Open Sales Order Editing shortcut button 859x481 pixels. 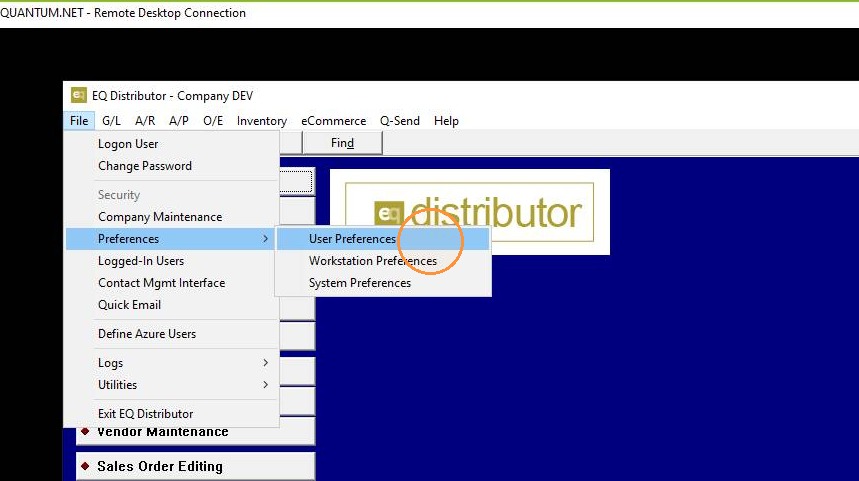[195, 466]
